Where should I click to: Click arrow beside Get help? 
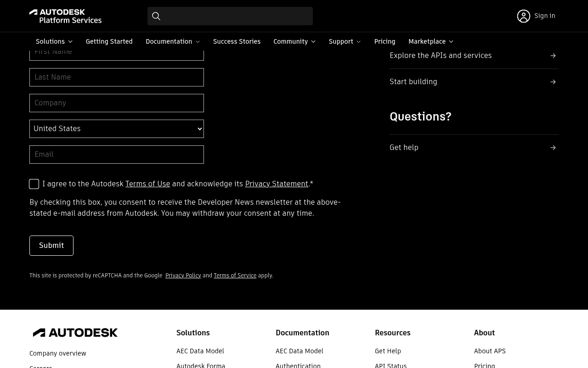click(553, 148)
